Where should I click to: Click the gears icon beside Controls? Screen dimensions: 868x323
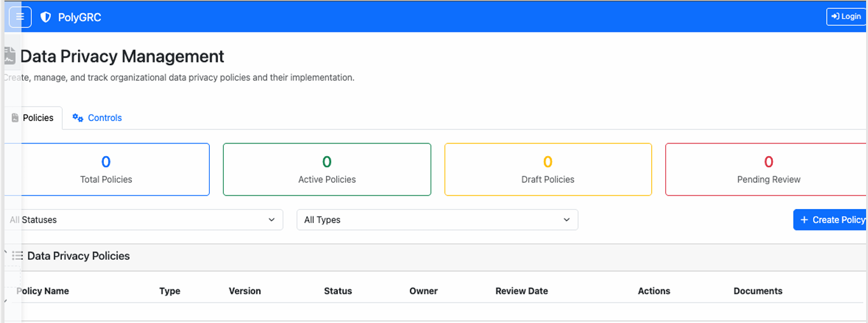(78, 118)
